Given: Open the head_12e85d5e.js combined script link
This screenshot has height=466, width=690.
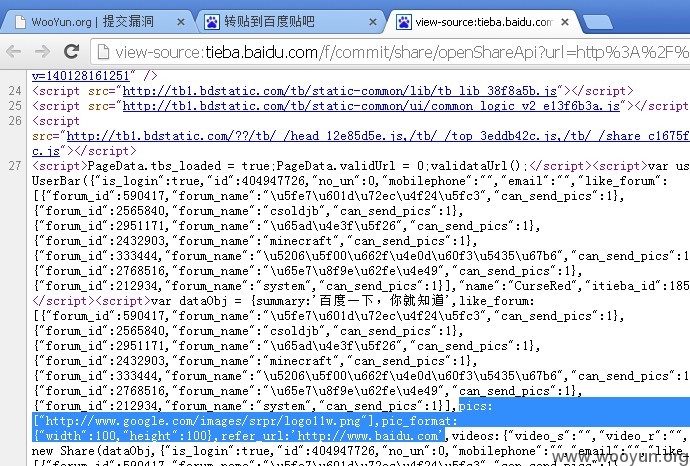Looking at the screenshot, I should click(378, 136).
